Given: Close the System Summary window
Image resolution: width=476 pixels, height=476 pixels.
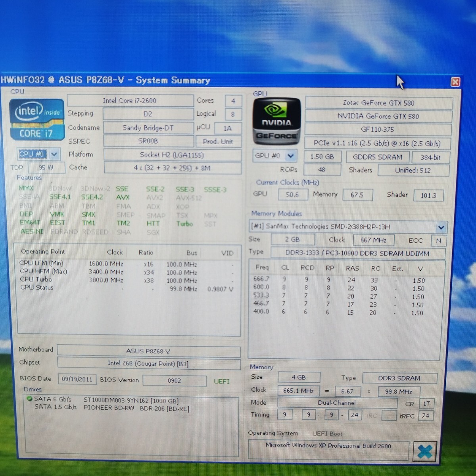Looking at the screenshot, I should coord(455,82).
